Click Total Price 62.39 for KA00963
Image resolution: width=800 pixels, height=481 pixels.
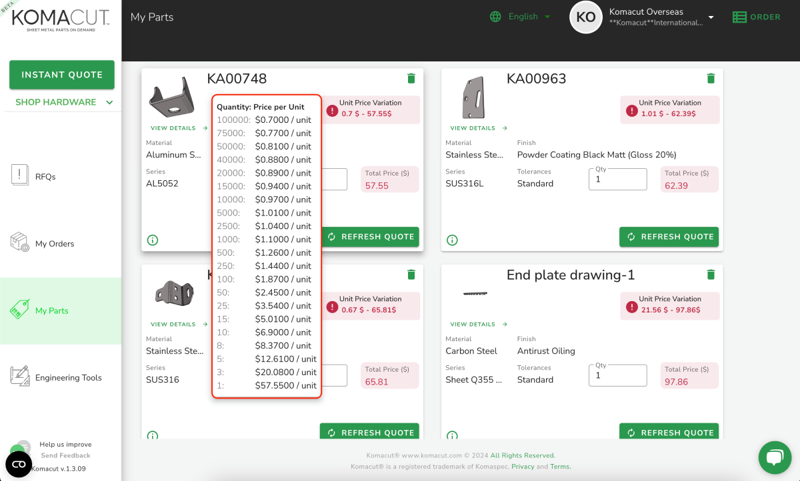click(689, 180)
